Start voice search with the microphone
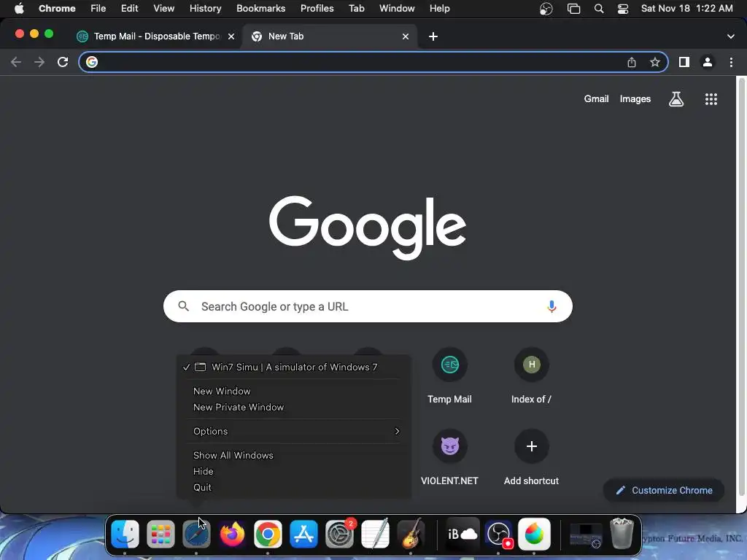Image resolution: width=747 pixels, height=560 pixels. coord(551,306)
